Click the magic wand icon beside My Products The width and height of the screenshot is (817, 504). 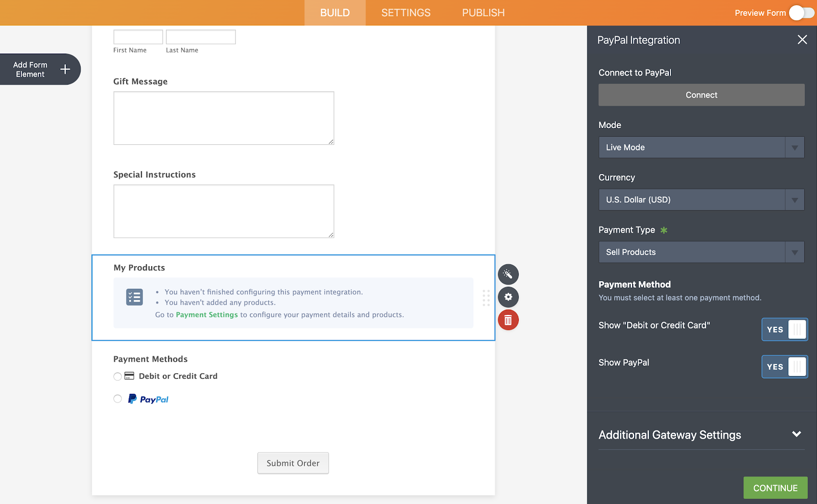tap(508, 274)
